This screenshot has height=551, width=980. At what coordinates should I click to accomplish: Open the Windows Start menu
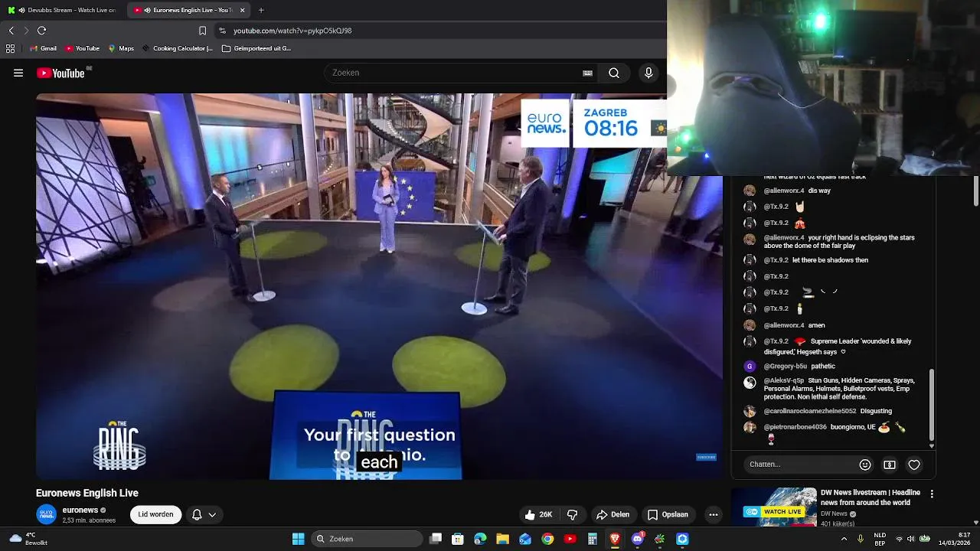pos(298,539)
